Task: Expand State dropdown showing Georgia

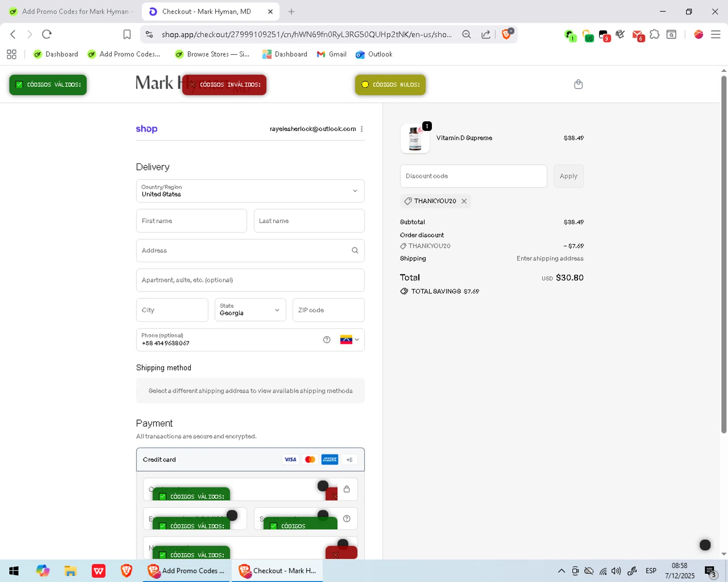Action: tap(250, 310)
